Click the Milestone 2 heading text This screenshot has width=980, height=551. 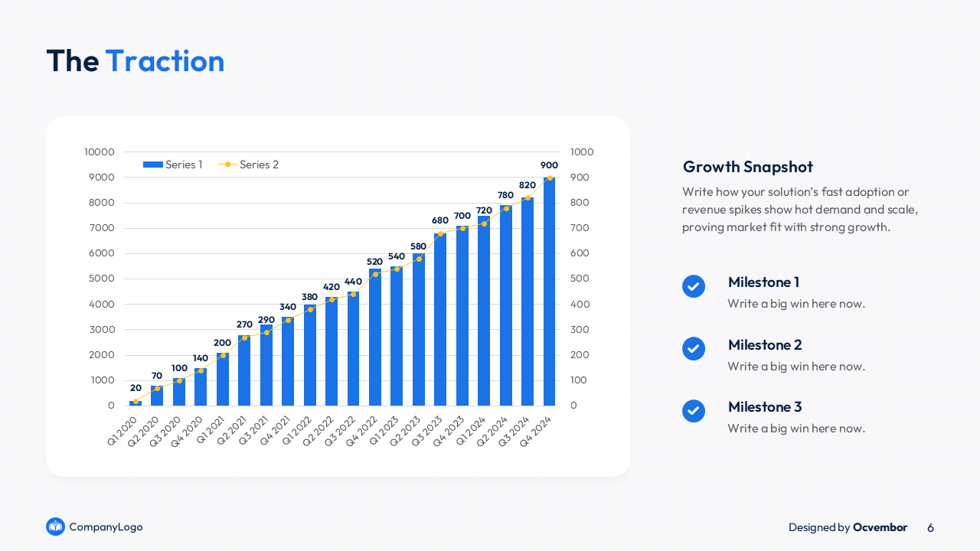click(764, 345)
